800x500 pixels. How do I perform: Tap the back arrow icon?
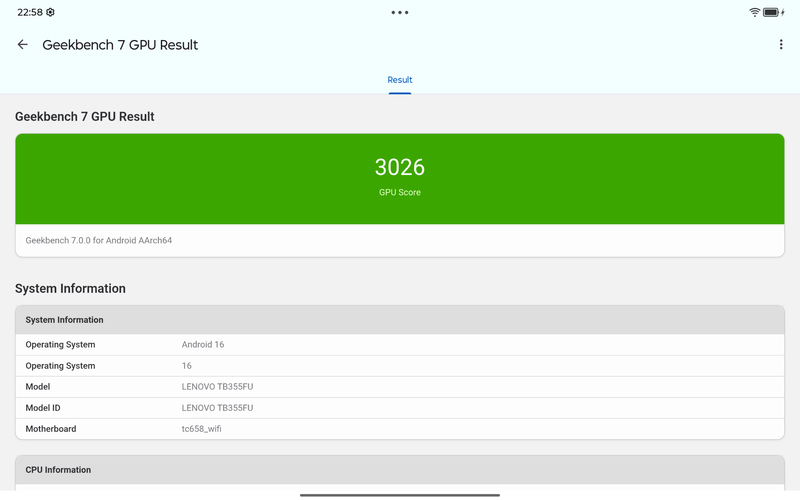click(22, 44)
